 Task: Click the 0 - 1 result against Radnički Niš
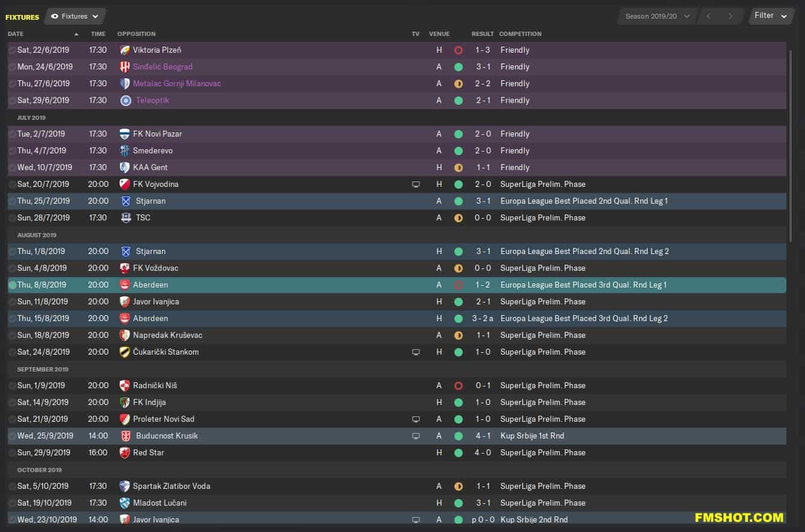click(x=483, y=386)
